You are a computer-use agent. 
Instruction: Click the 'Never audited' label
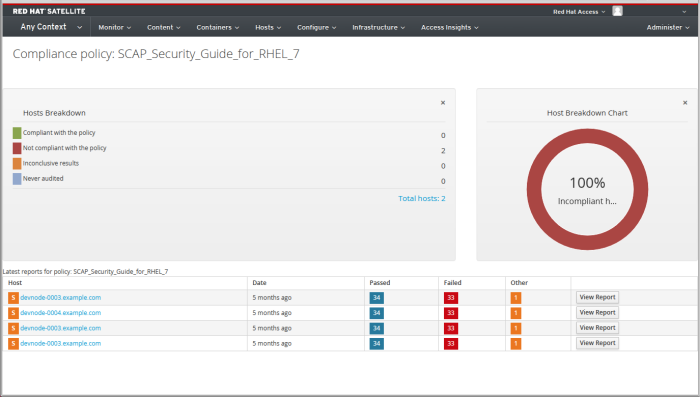pos(43,179)
